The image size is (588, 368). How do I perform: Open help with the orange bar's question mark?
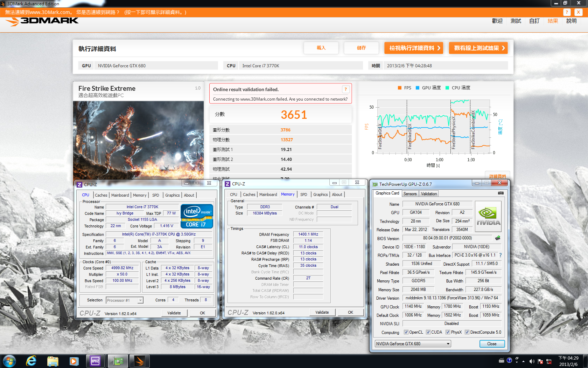click(x=567, y=12)
